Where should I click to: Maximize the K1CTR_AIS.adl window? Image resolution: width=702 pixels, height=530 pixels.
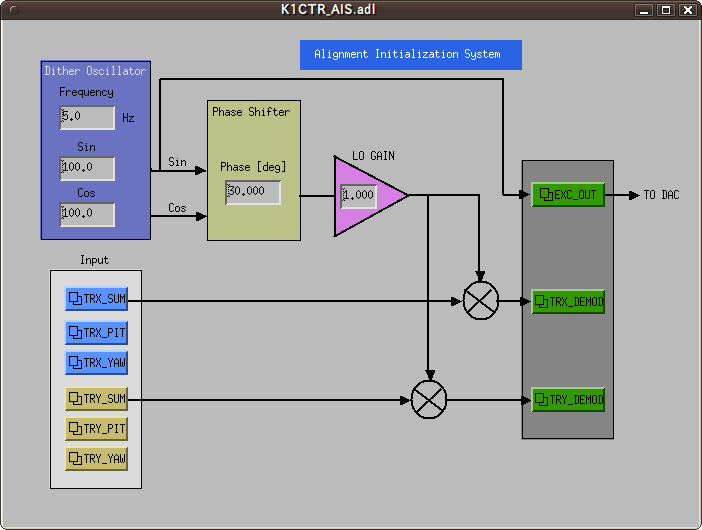pyautogui.click(x=667, y=10)
